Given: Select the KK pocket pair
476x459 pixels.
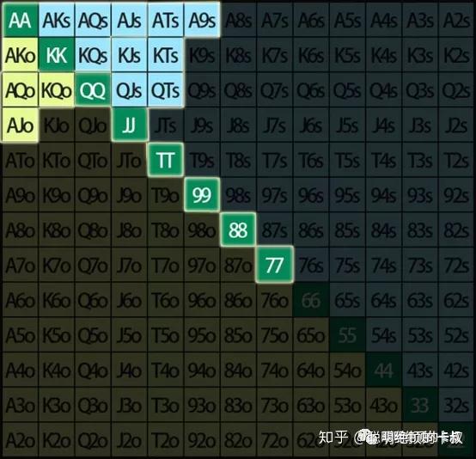Looking at the screenshot, I should pos(57,55).
